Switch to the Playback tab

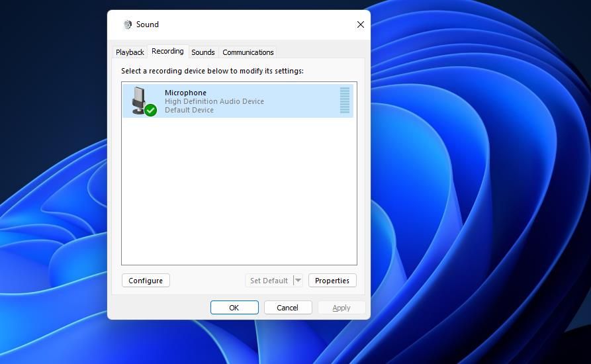130,52
